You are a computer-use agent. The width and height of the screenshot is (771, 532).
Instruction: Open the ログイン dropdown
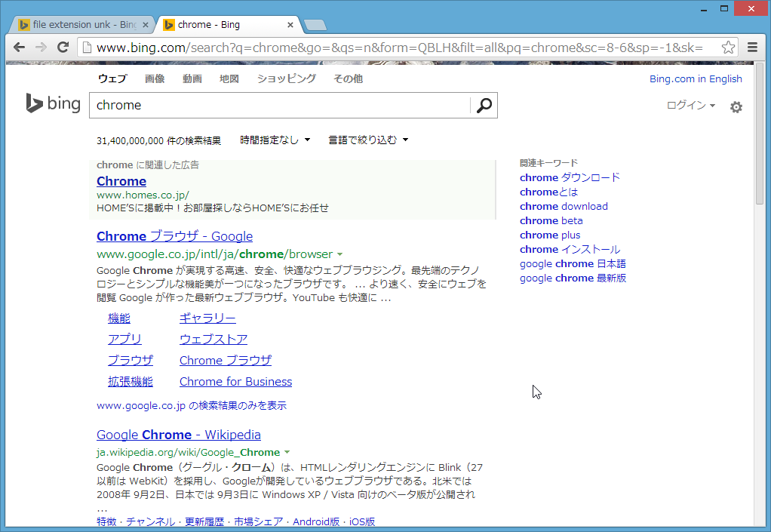tap(691, 105)
